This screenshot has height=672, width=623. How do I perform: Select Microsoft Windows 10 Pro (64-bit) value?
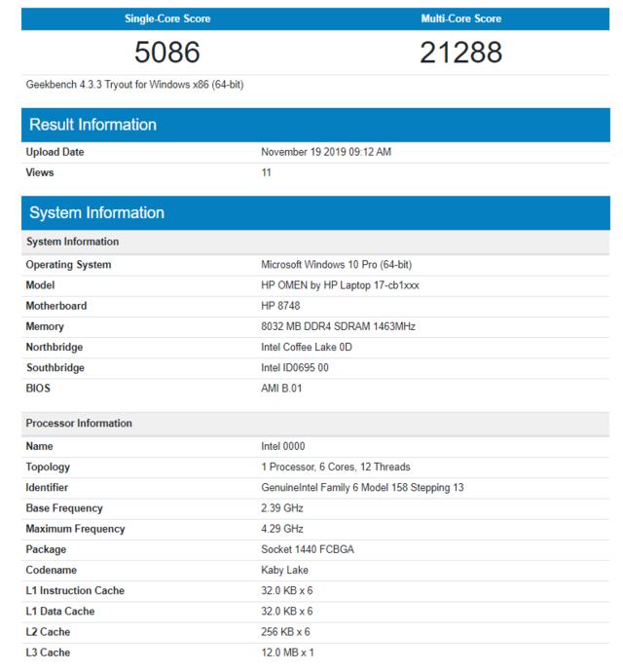pyautogui.click(x=337, y=265)
